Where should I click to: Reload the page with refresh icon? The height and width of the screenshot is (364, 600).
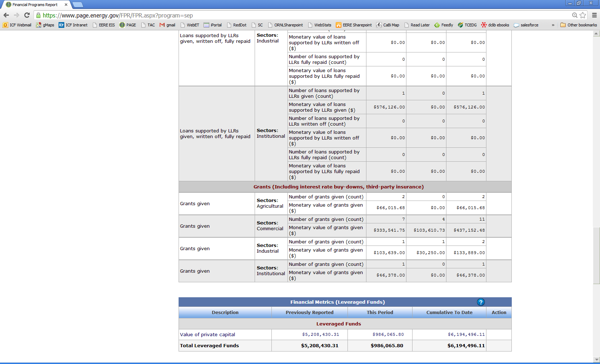pyautogui.click(x=27, y=15)
